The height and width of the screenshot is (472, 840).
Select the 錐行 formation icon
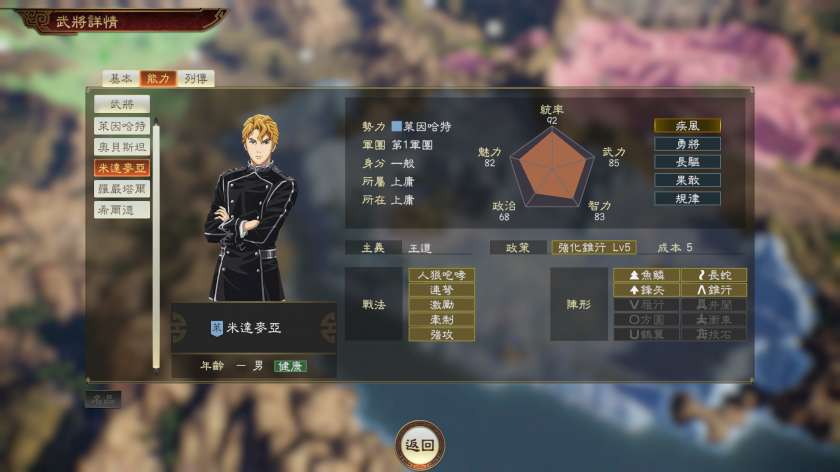714,290
